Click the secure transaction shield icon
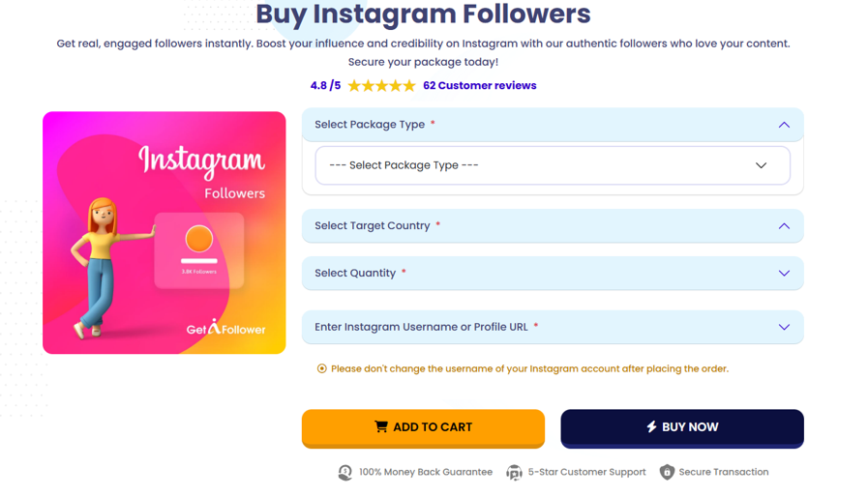The height and width of the screenshot is (497, 868). pos(667,472)
